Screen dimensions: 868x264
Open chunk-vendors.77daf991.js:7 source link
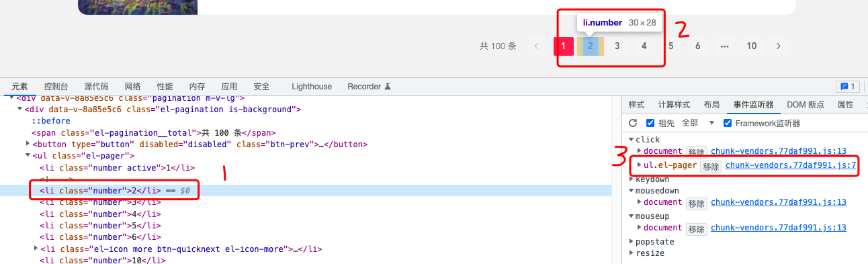coord(791,165)
